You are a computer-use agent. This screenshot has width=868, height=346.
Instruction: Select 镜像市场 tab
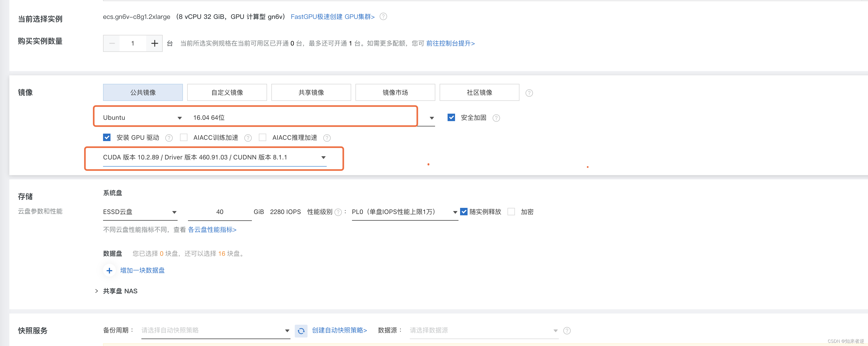395,92
